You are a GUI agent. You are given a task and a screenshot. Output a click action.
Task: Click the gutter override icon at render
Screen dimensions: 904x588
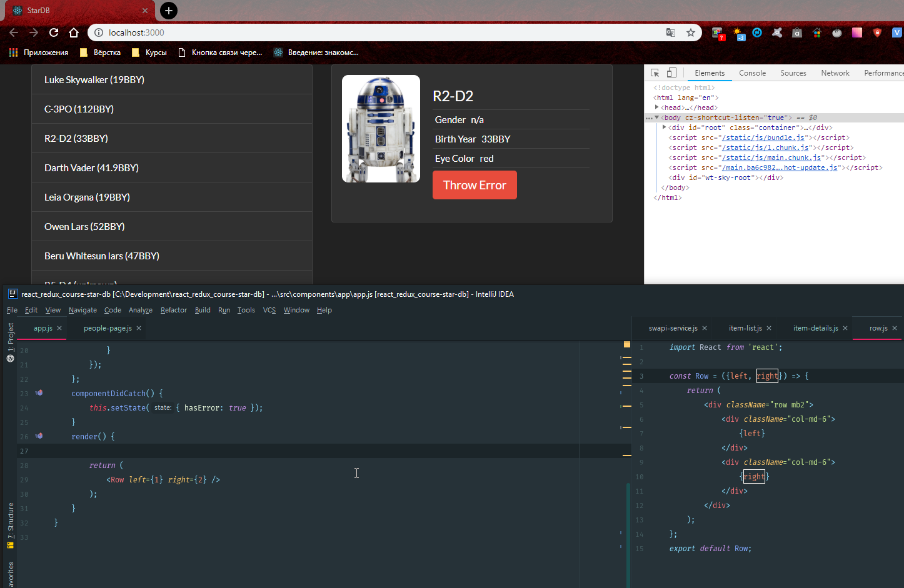(39, 436)
